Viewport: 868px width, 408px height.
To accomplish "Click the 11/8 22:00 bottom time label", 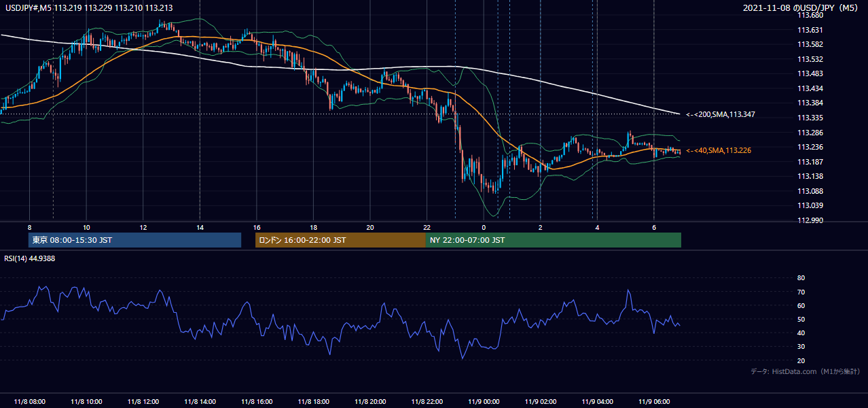I will pos(427,401).
